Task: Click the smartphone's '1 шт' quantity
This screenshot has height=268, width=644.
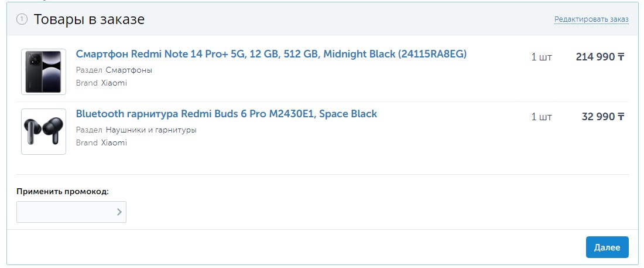Action: (x=542, y=57)
